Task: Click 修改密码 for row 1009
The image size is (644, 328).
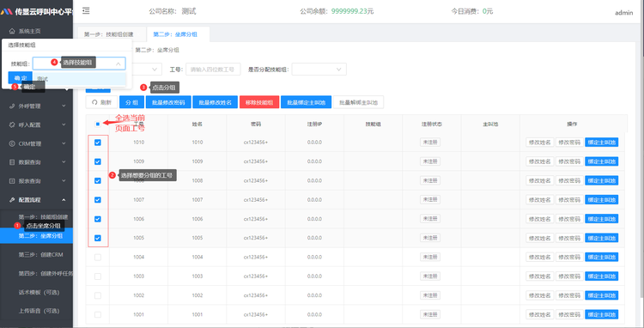Action: coord(569,161)
